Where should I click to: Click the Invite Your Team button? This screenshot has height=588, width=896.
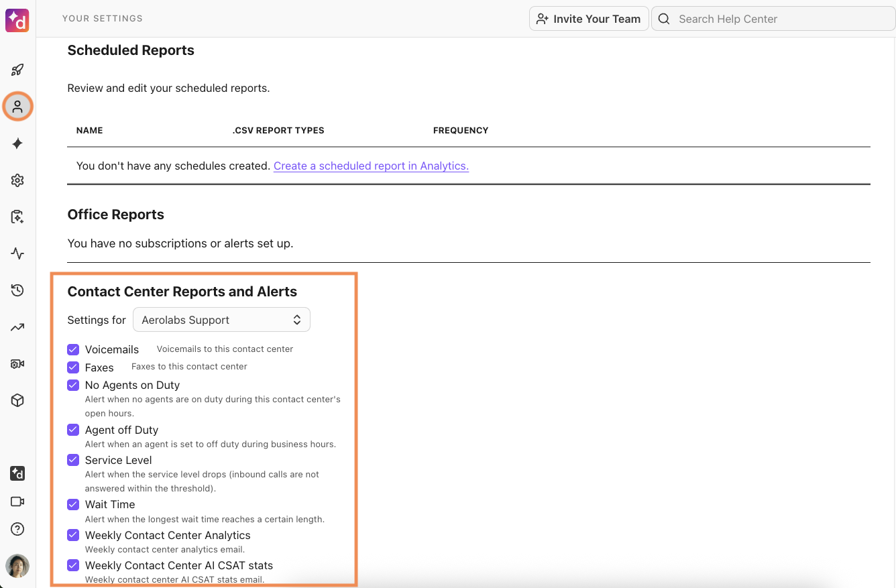point(588,18)
